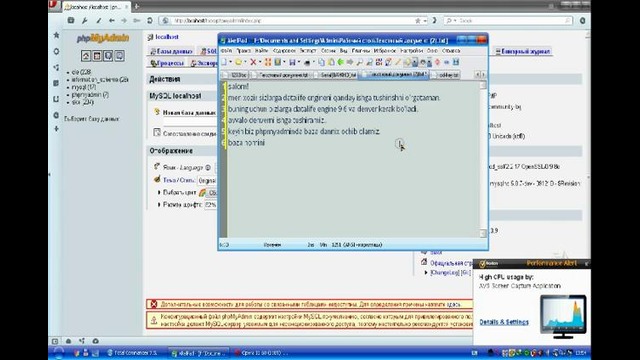Click the phpMyAdmin logout icon next to Home
640x360 pixels.
pyautogui.click(x=97, y=56)
